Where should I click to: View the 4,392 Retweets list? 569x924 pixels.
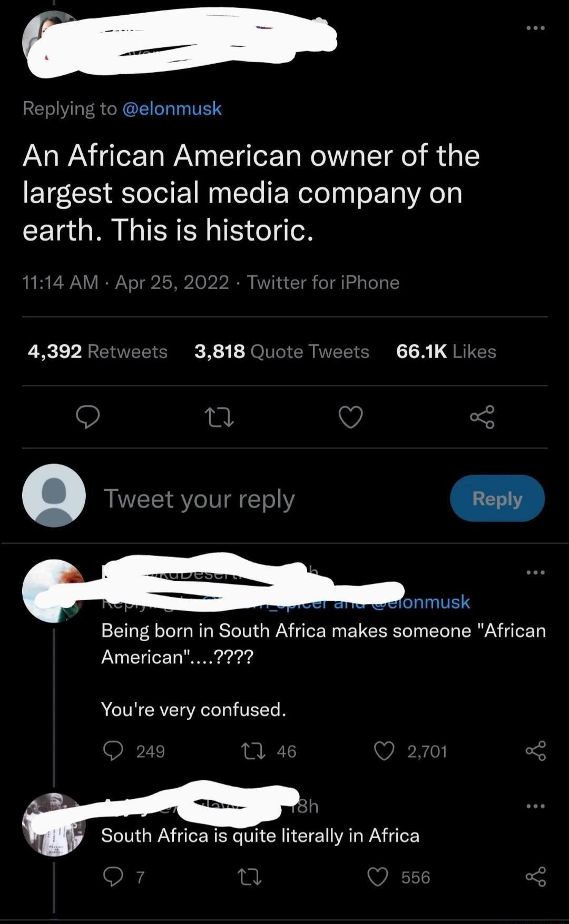pos(97,351)
